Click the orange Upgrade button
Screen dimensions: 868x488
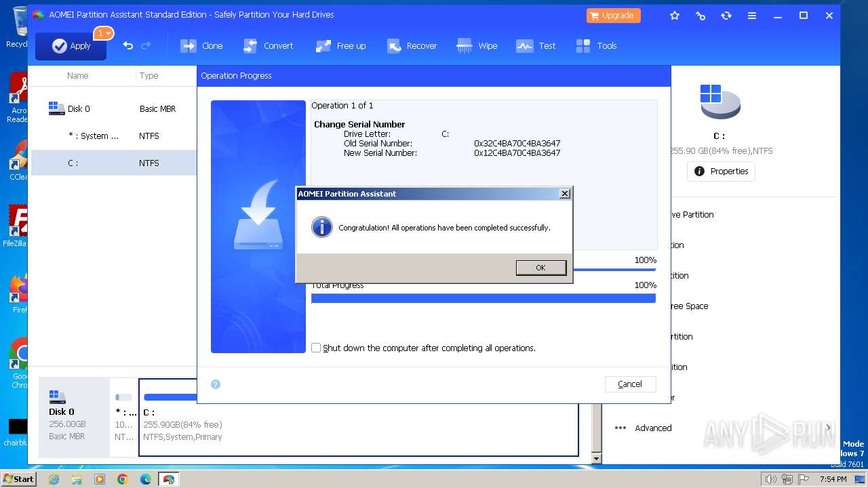tap(613, 15)
